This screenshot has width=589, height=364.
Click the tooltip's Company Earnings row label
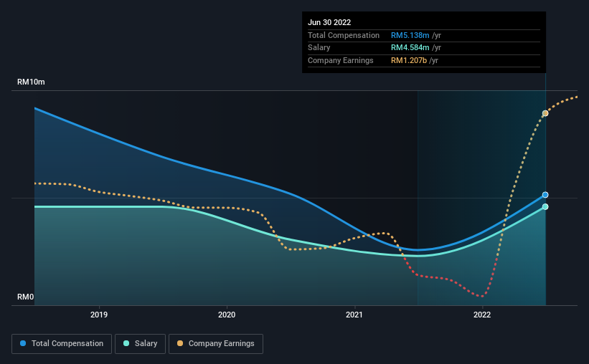pyautogui.click(x=340, y=60)
